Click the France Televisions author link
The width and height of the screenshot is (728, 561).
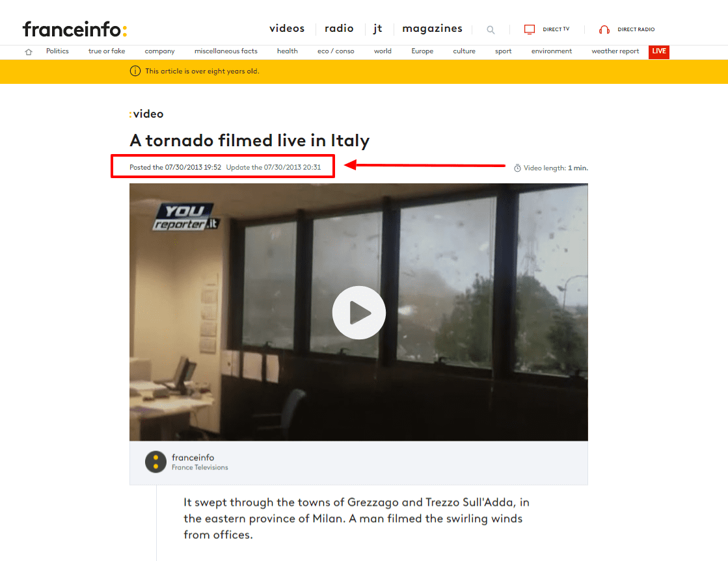pos(200,467)
